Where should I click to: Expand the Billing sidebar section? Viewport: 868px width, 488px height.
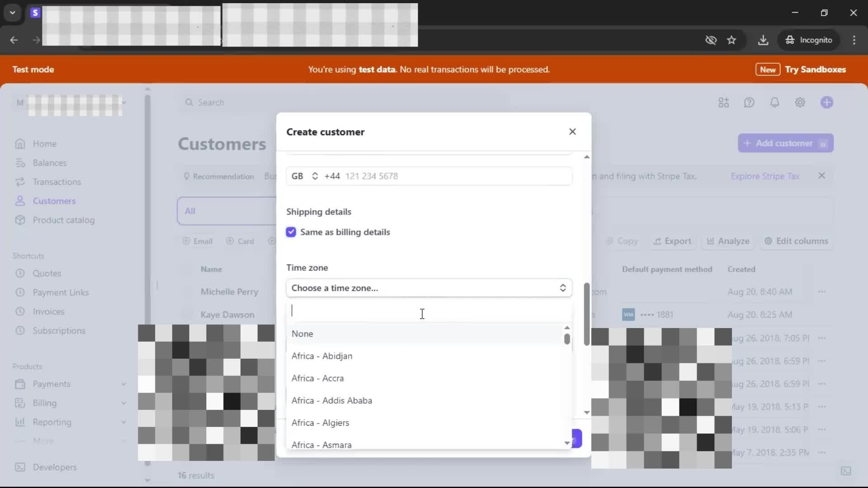[x=123, y=403]
